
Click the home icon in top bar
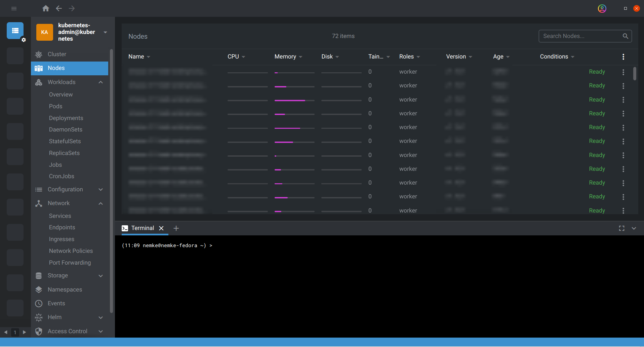click(x=46, y=8)
